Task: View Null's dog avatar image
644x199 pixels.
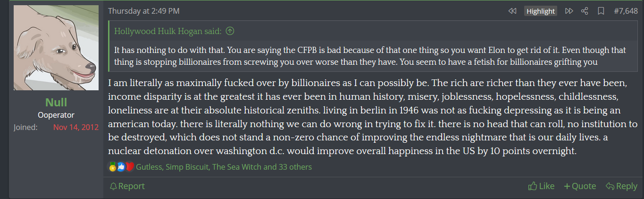Action: click(x=56, y=48)
